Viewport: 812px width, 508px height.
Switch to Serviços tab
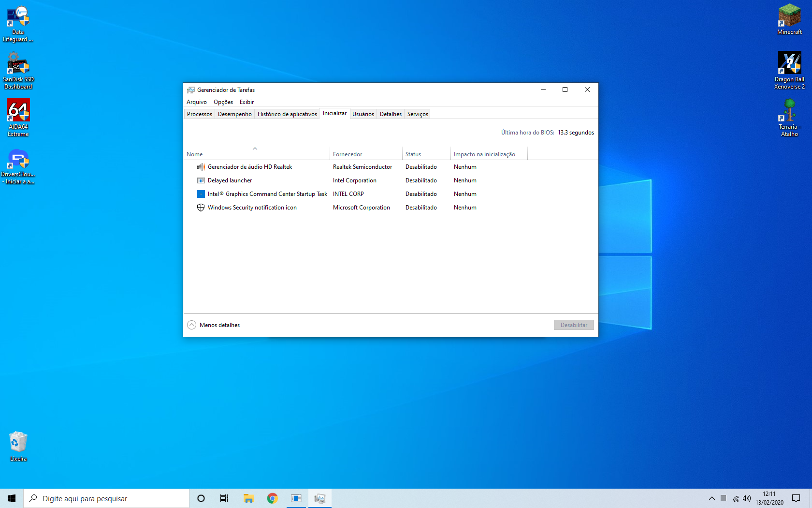(418, 114)
